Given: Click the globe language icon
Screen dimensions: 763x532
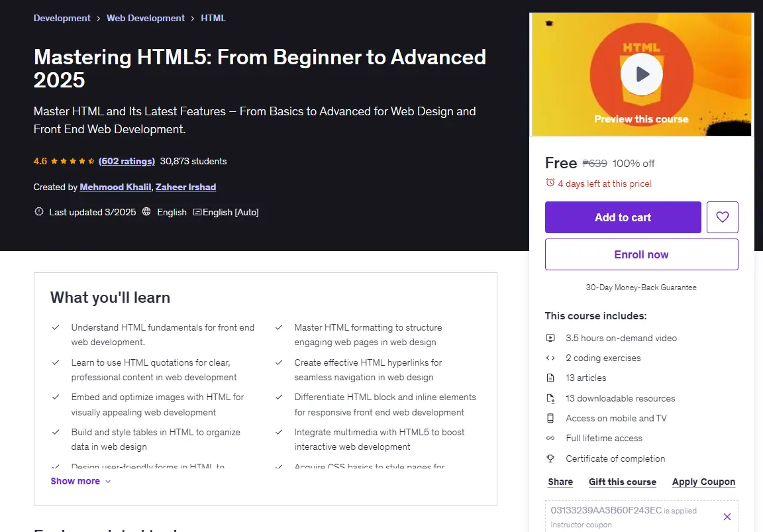Looking at the screenshot, I should [146, 212].
